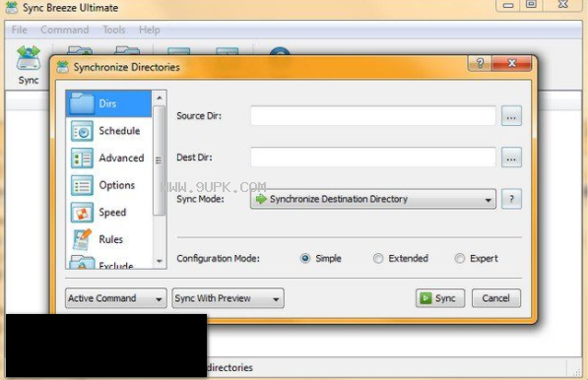Open the Rules settings category
Viewport: 588px width, 380px height.
(108, 239)
